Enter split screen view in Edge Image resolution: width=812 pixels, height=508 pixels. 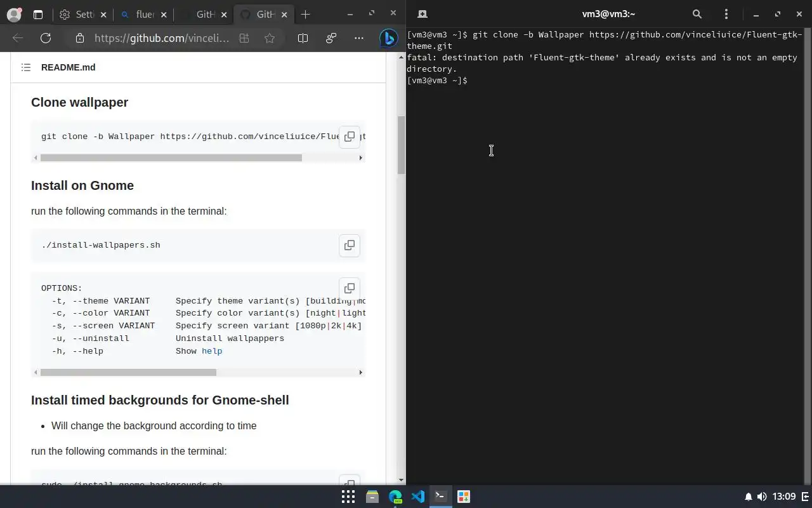pos(303,38)
